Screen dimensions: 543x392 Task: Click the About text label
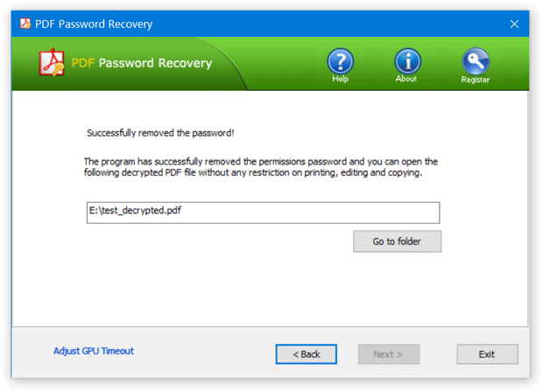[406, 80]
